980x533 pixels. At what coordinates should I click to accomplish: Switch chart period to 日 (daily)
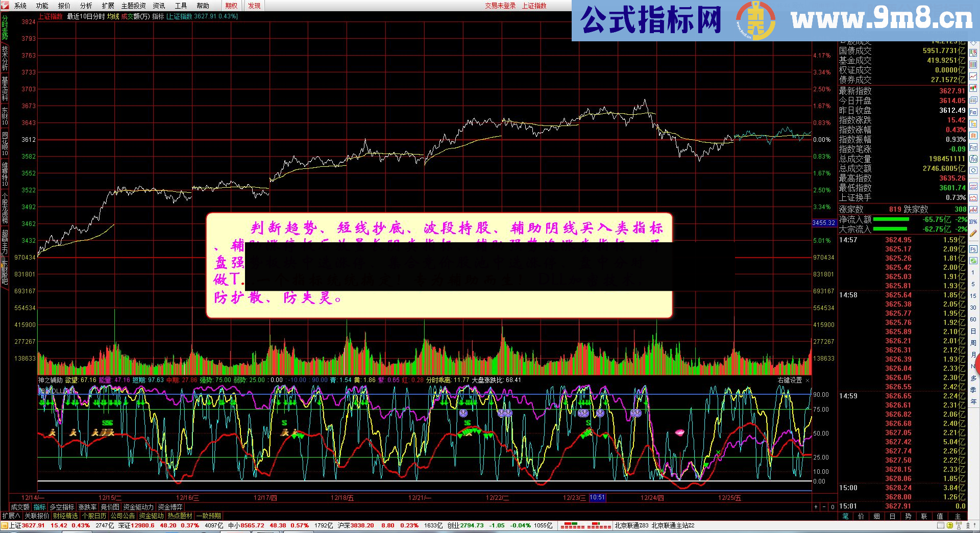coord(974,331)
